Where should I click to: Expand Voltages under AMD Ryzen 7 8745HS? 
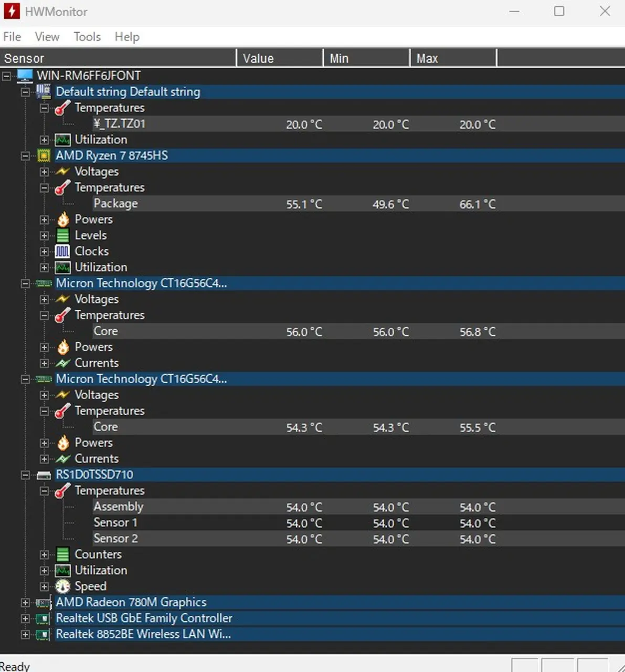tap(44, 171)
